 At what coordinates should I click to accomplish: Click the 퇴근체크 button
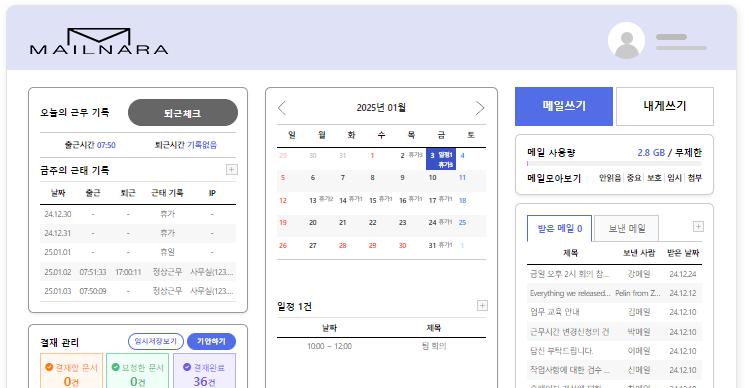coord(183,113)
